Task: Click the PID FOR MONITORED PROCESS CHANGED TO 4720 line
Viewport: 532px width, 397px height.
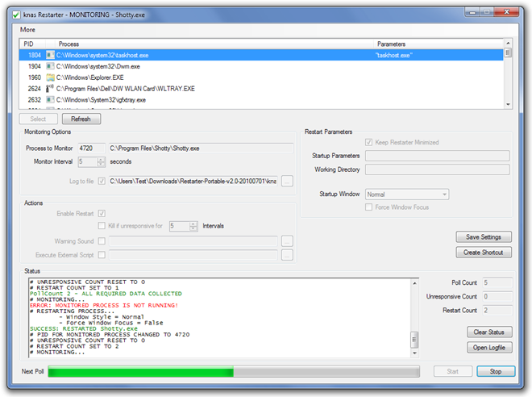Action: coord(110,335)
